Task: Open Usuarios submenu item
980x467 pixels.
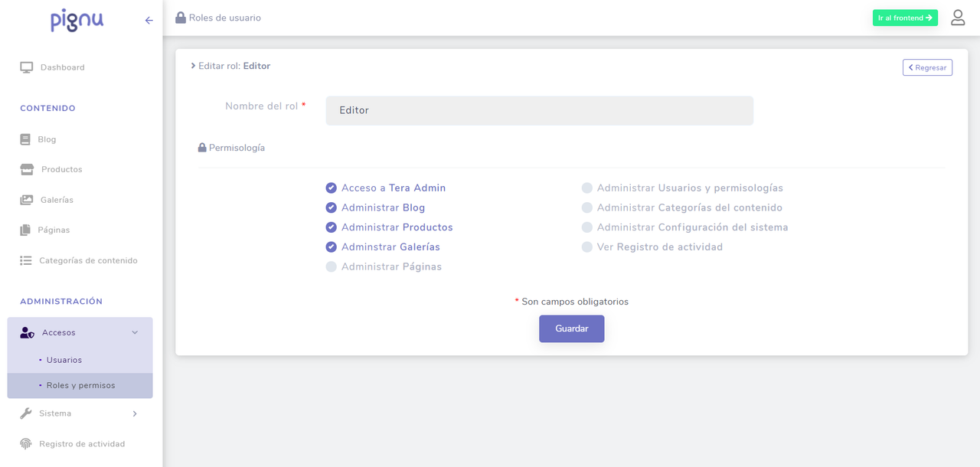Action: tap(64, 360)
